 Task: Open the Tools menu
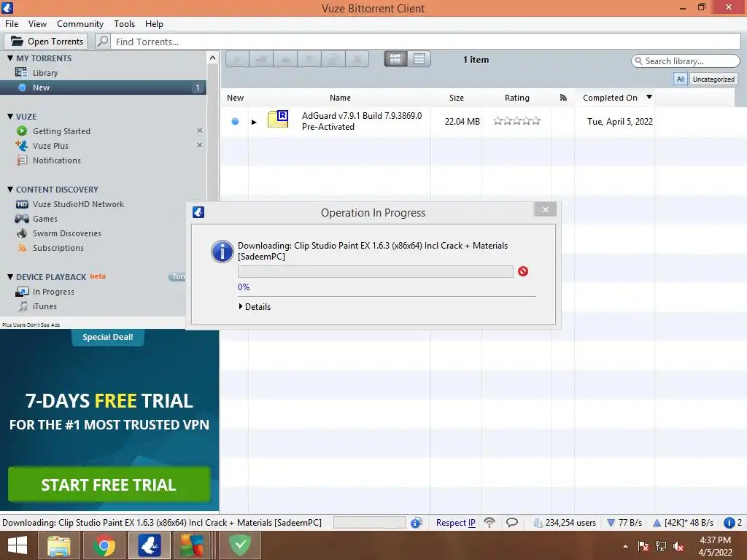click(124, 24)
